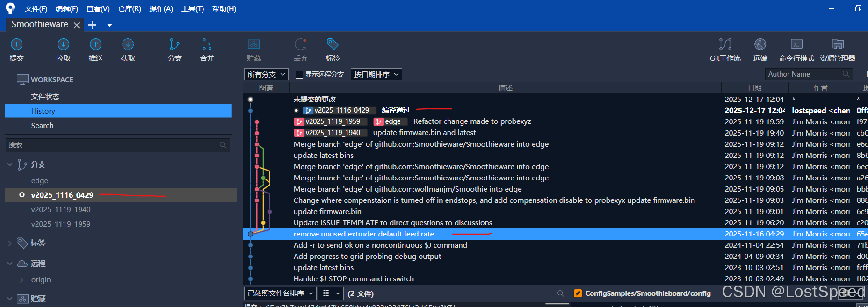Viewport: 868px width, 307px height.
Task: Open the 工具(T) menu
Action: (193, 9)
